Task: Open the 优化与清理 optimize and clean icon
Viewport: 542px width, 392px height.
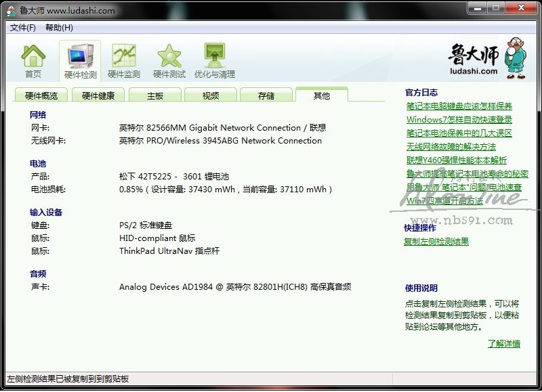Action: coord(215,62)
